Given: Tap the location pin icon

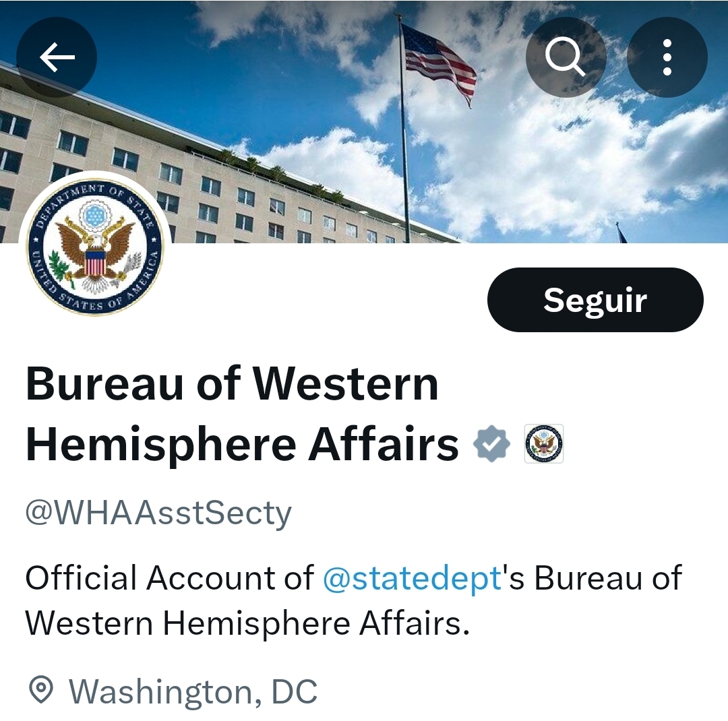Looking at the screenshot, I should click(x=41, y=689).
